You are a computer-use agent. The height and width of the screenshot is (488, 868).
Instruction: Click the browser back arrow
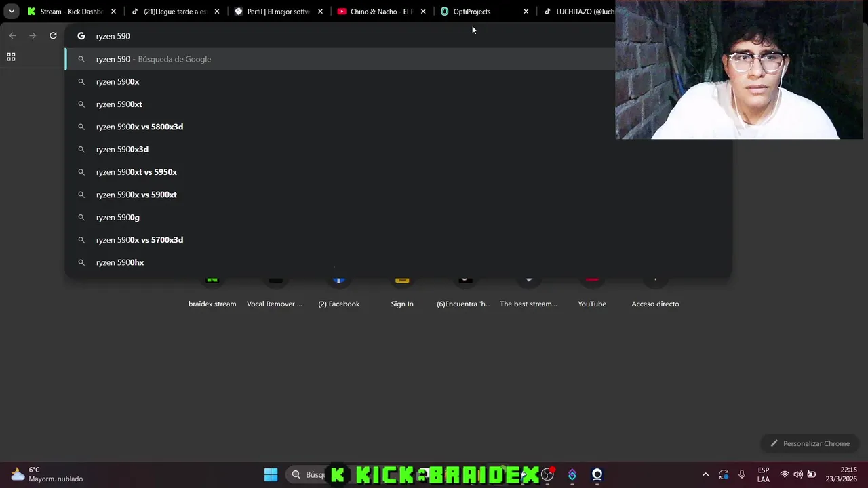coord(12,35)
